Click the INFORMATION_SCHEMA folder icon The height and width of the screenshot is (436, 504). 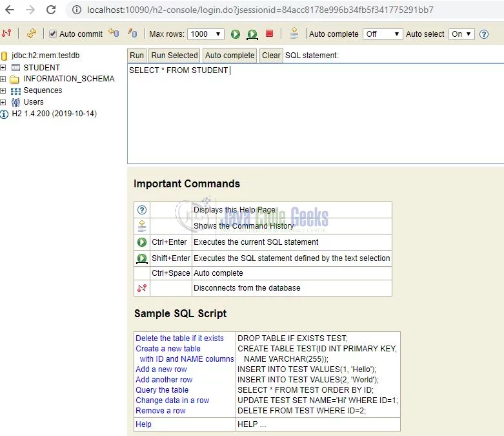coord(14,79)
